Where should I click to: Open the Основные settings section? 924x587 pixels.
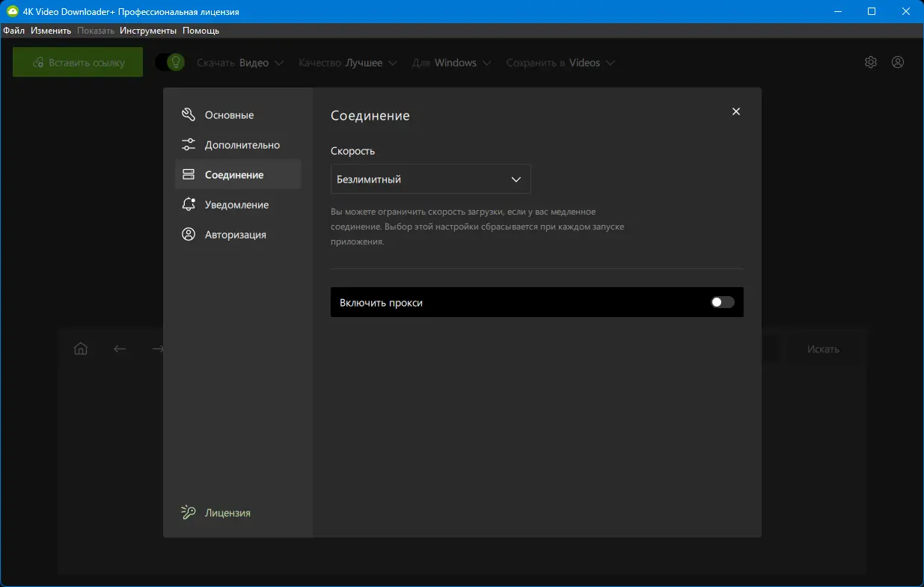238,115
